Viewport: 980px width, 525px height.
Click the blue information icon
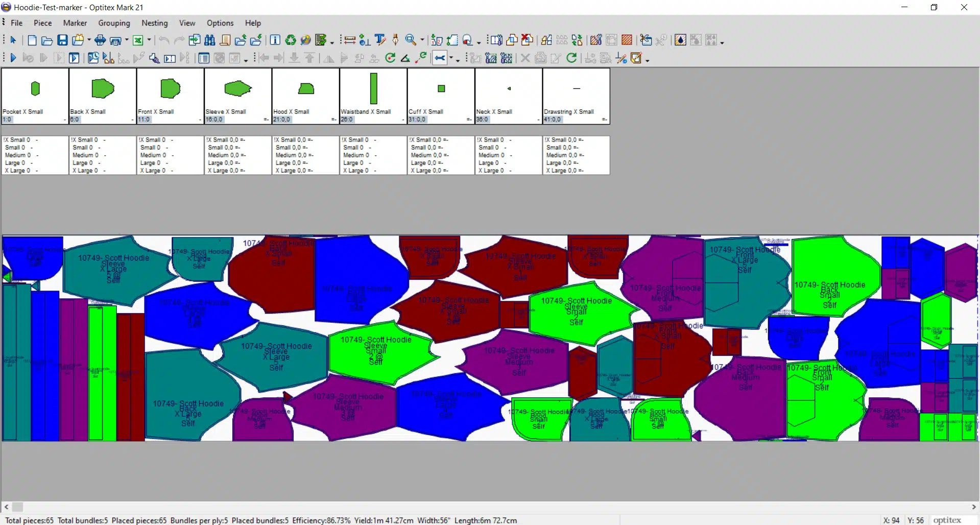(x=275, y=40)
